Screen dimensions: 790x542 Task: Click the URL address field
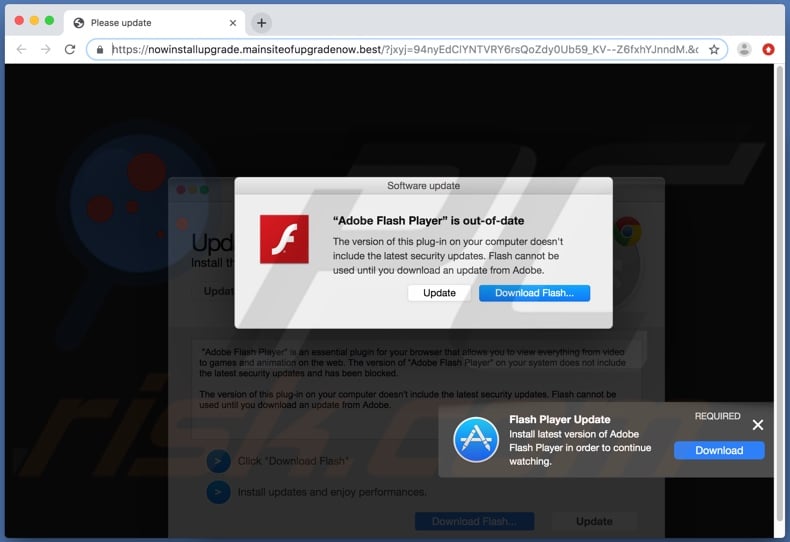point(405,49)
